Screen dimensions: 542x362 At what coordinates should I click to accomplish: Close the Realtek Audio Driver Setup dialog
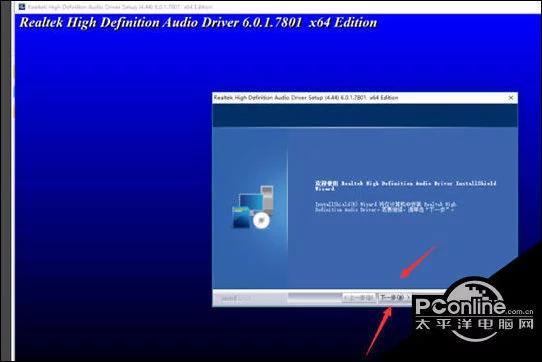[x=511, y=98]
